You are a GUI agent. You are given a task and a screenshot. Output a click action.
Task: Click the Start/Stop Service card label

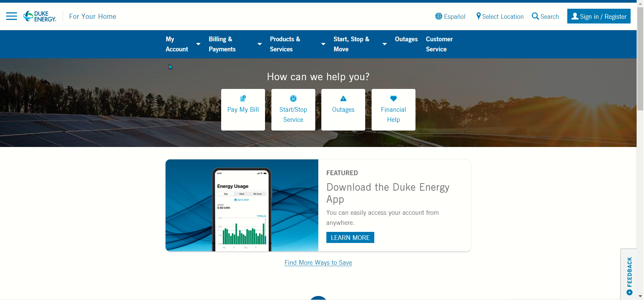tap(293, 114)
